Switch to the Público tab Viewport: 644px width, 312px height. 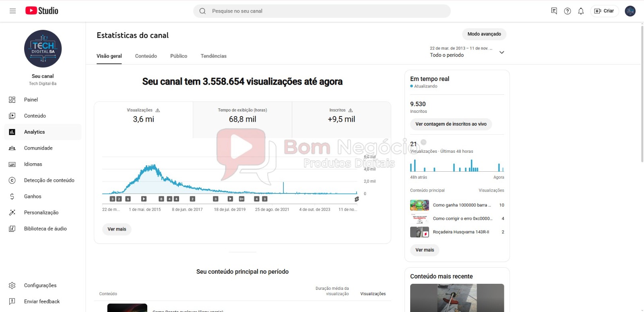179,56
